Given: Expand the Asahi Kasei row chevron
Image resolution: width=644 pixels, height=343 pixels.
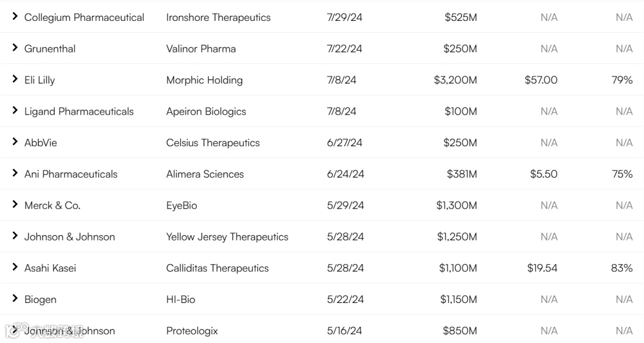Looking at the screenshot, I should pyautogui.click(x=15, y=267).
